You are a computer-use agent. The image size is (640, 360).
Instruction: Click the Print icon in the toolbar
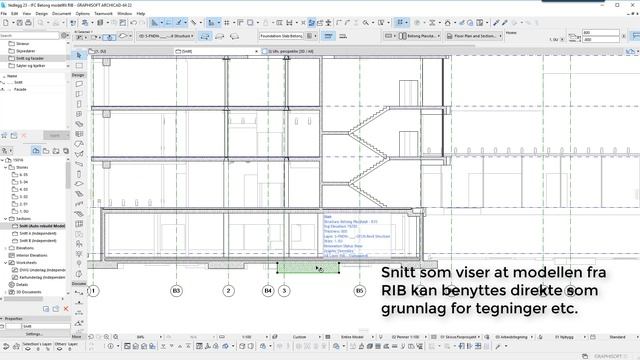28,23
